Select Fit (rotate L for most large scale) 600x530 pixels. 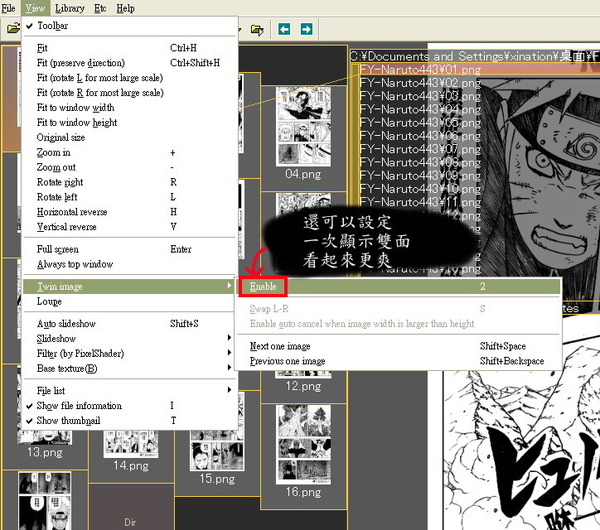coord(129,78)
